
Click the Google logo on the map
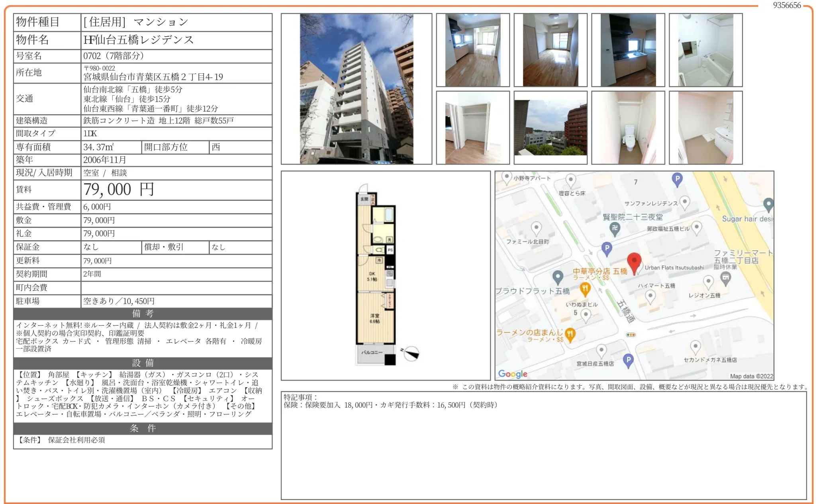[513, 374]
